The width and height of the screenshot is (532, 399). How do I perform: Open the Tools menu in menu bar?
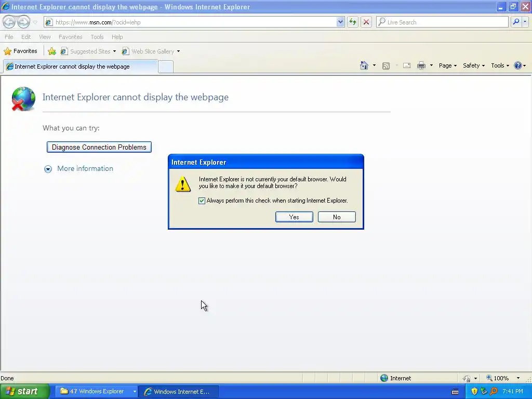coord(97,37)
